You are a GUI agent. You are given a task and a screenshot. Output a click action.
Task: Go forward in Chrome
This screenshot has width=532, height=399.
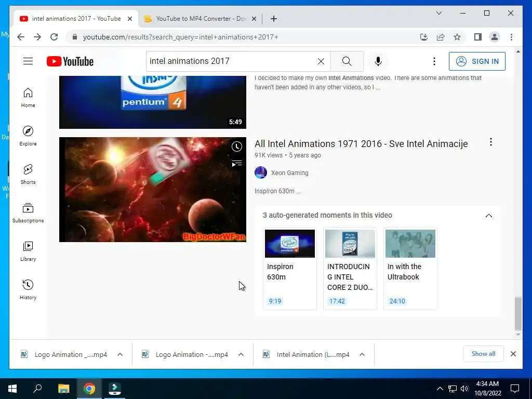coord(37,37)
